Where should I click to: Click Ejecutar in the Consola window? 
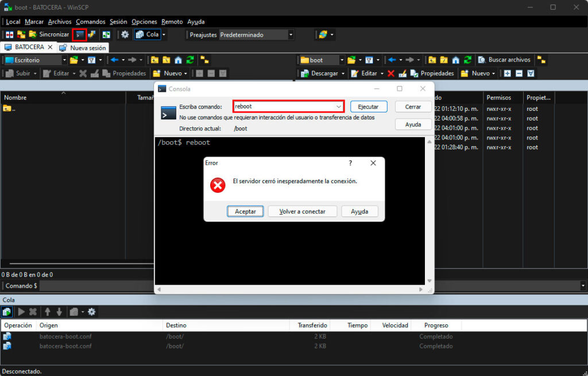[x=368, y=107]
